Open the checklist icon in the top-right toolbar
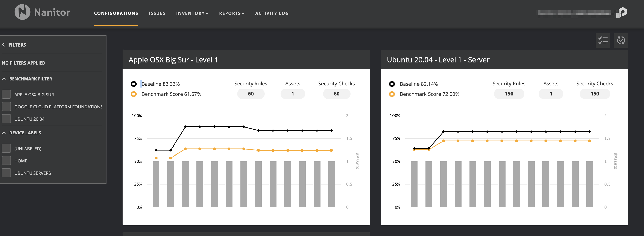Image resolution: width=644 pixels, height=236 pixels. pos(603,40)
